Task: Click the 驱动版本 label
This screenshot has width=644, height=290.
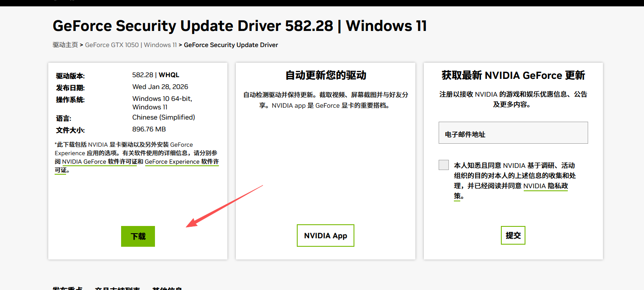Action: point(70,76)
